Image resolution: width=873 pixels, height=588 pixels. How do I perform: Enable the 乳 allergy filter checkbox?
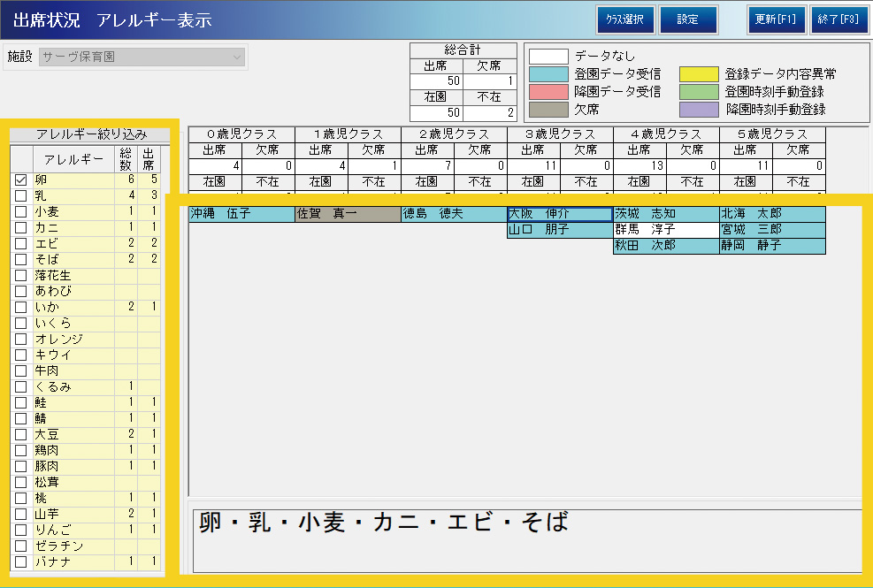point(21,195)
